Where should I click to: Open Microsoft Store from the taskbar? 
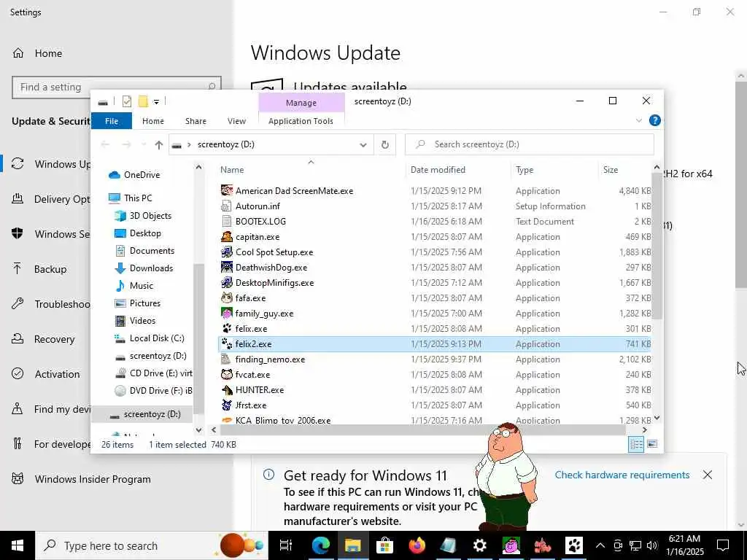click(x=385, y=545)
